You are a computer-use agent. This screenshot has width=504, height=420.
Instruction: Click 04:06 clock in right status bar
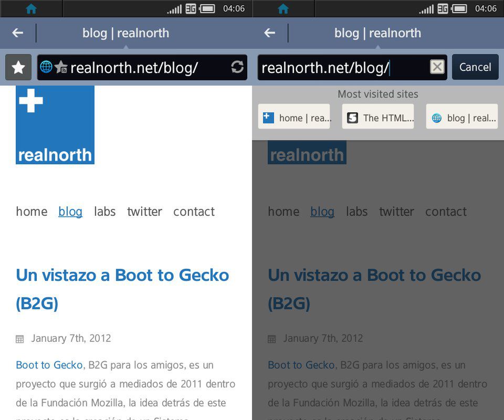(486, 9)
